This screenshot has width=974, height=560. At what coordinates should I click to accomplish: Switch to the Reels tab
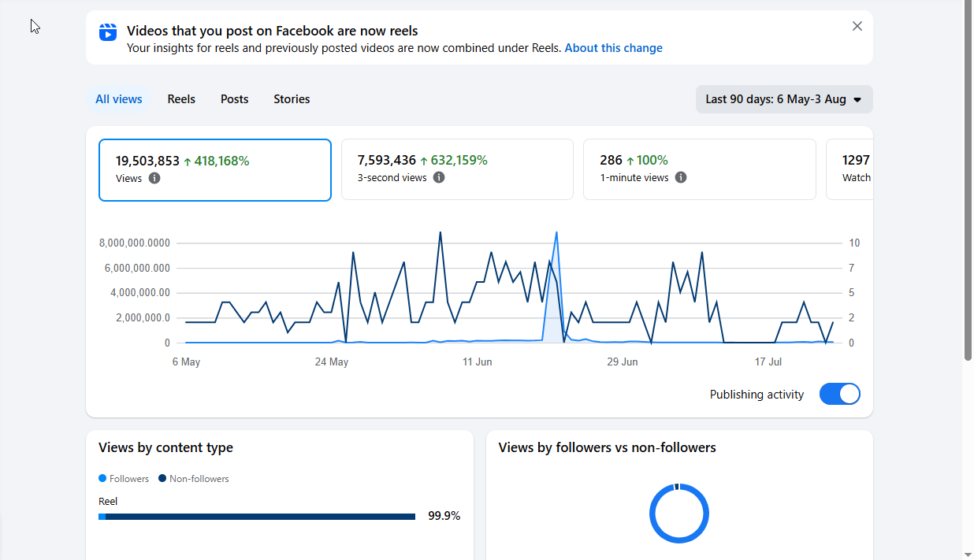[x=181, y=99]
